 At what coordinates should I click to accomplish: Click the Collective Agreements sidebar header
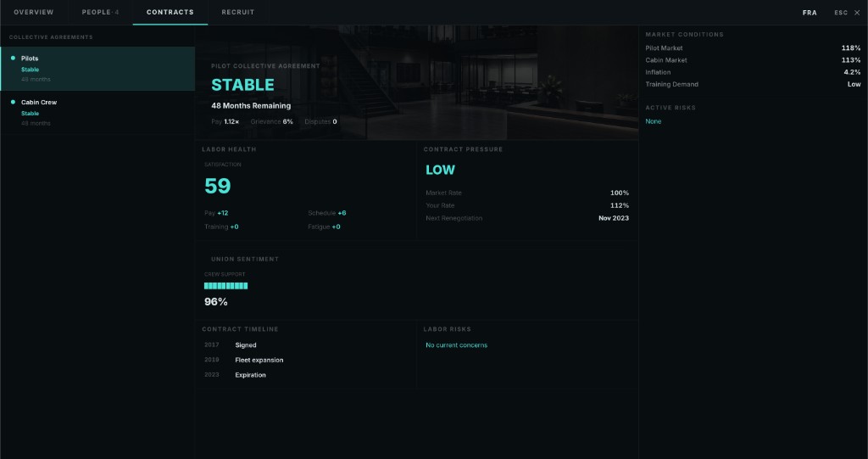(51, 37)
